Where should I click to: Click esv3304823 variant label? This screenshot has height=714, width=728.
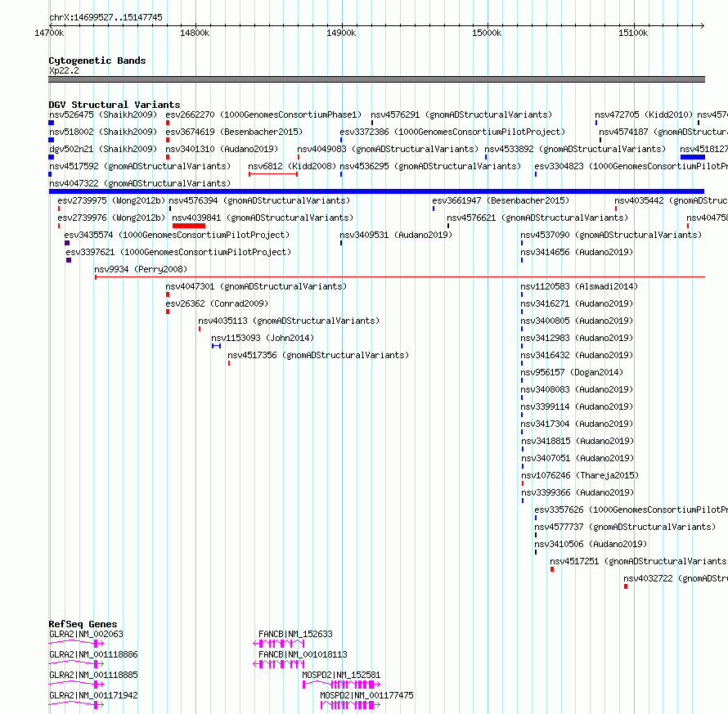631,166
